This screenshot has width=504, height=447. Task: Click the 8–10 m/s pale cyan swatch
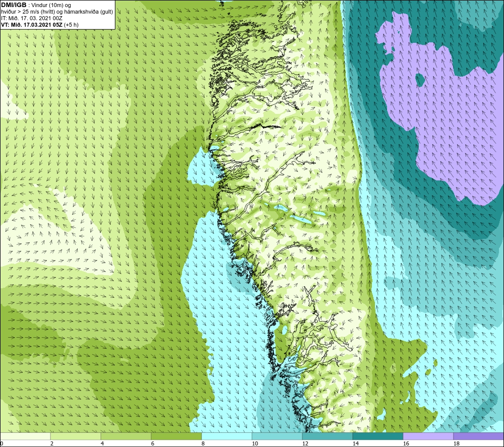pos(227,436)
